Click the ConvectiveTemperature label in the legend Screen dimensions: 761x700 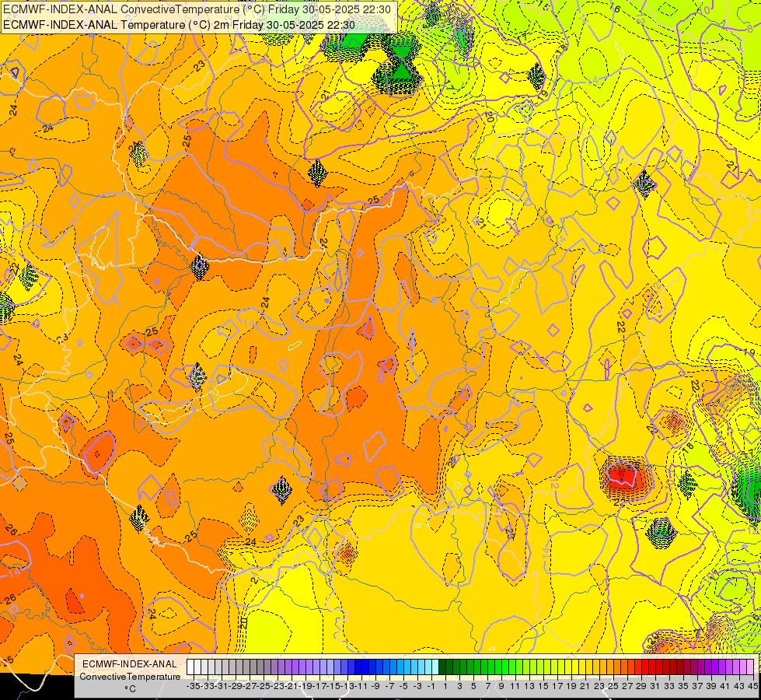coord(130,676)
